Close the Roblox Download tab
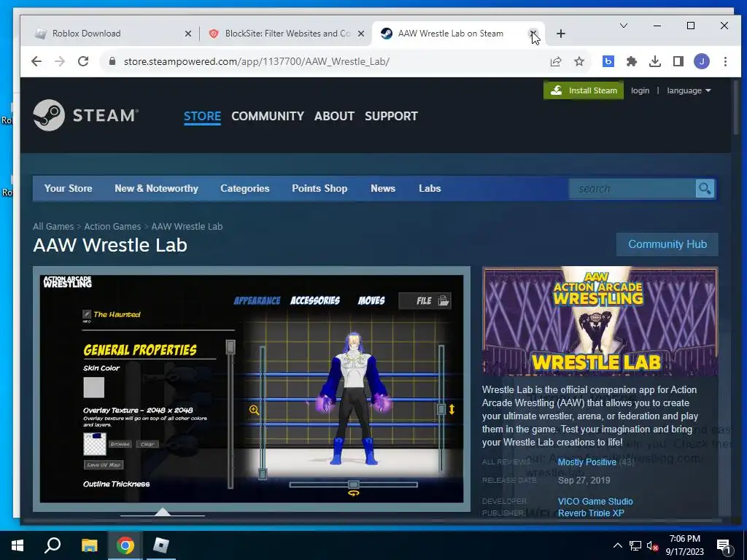The height and width of the screenshot is (560, 747). pos(188,34)
